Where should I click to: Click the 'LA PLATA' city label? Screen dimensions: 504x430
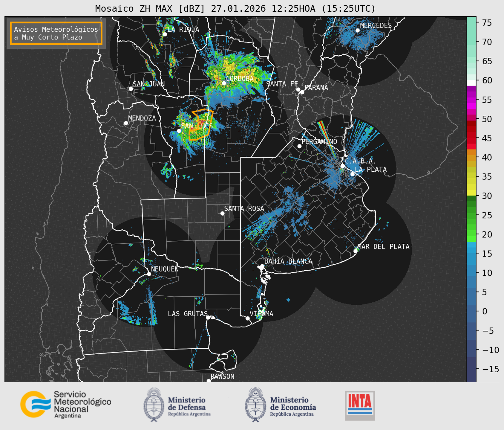pyautogui.click(x=371, y=170)
